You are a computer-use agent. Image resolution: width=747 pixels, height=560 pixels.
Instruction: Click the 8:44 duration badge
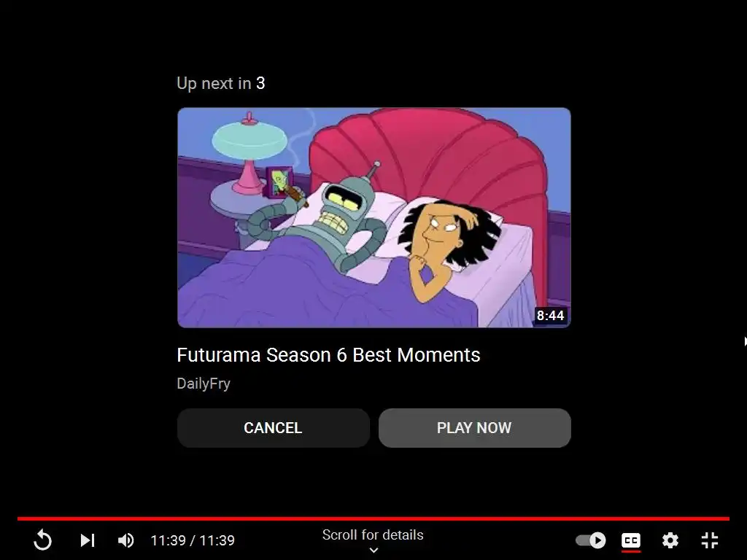pyautogui.click(x=550, y=315)
